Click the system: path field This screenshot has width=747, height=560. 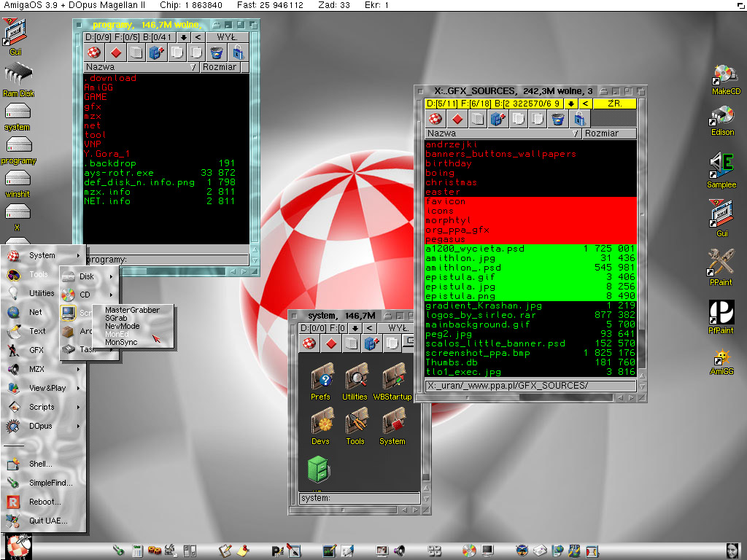click(359, 498)
